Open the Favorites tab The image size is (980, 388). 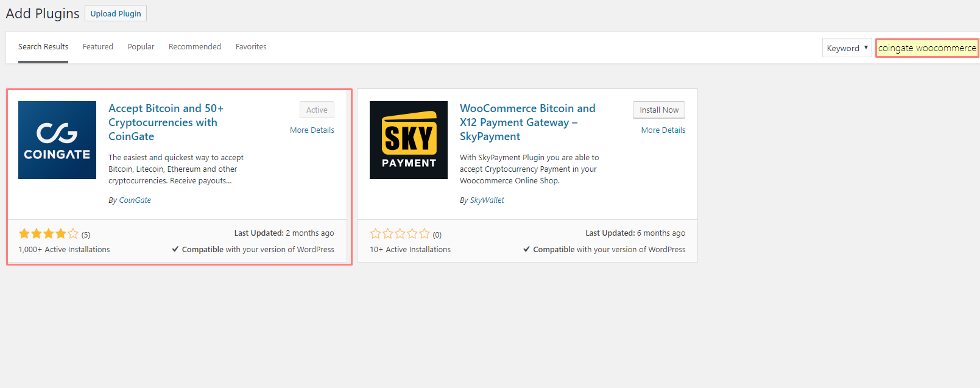251,47
